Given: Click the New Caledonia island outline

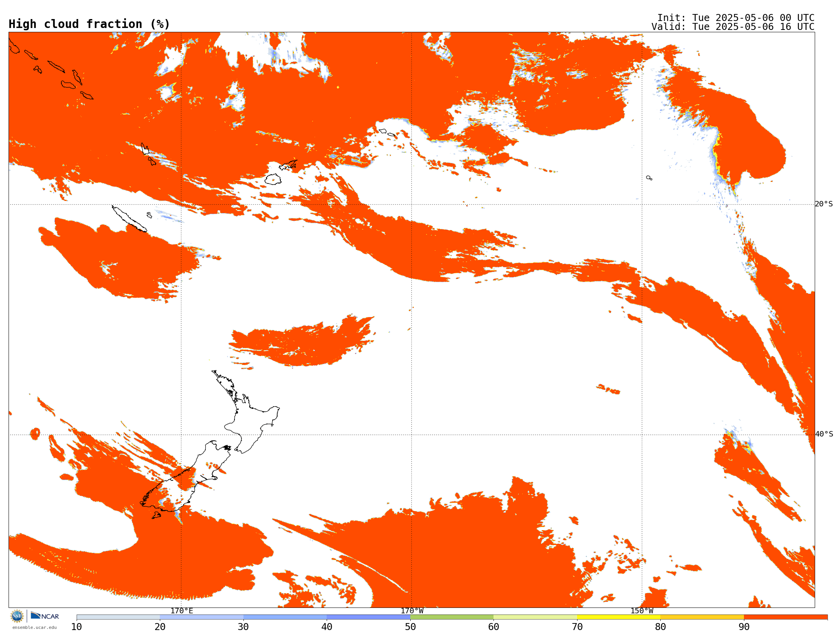Looking at the screenshot, I should [x=129, y=219].
